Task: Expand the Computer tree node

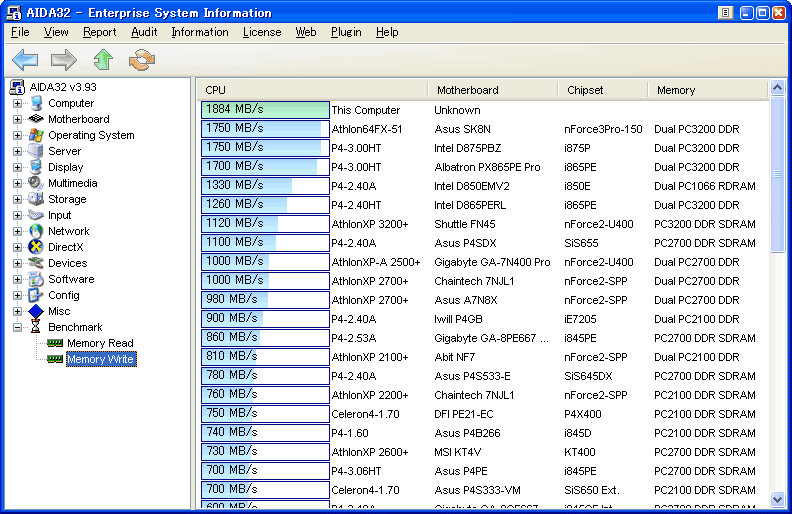Action: [17, 104]
